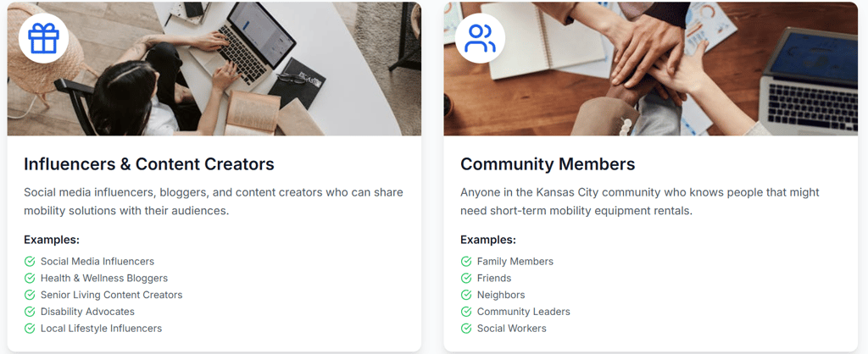Click check icon beside Social Workers
The height and width of the screenshot is (354, 868).
466,328
